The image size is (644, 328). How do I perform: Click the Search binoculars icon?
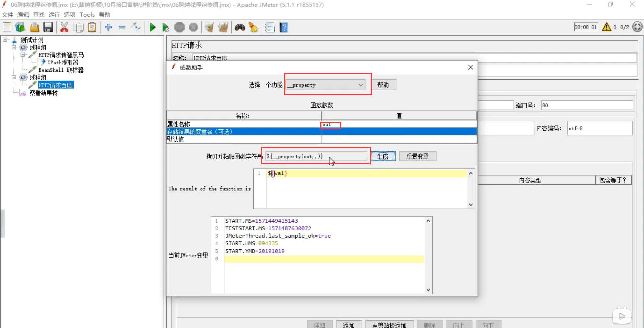pos(240,27)
